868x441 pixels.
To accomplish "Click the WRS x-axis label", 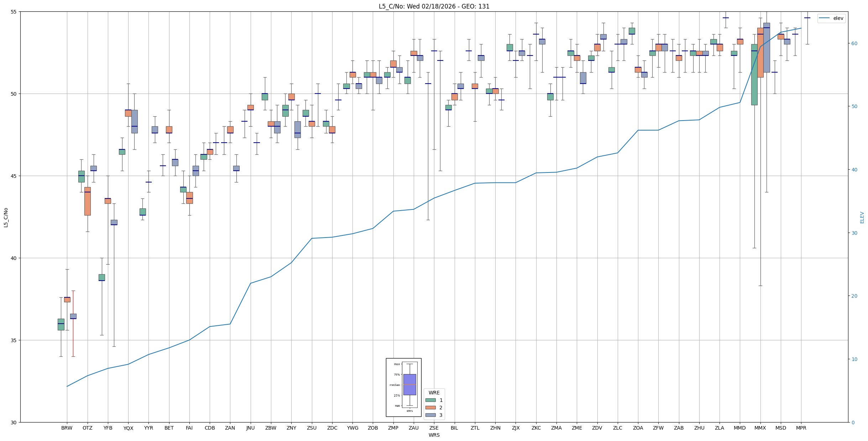I will coord(434,435).
